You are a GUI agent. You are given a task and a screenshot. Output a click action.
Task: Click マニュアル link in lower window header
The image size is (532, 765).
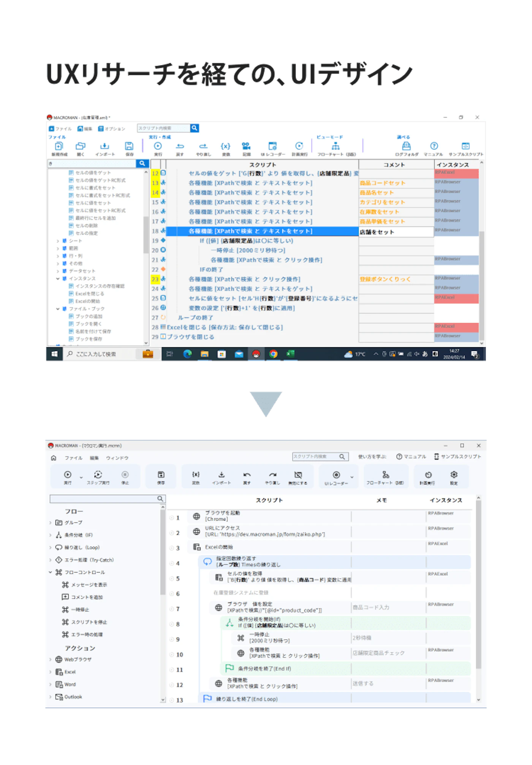pyautogui.click(x=411, y=457)
